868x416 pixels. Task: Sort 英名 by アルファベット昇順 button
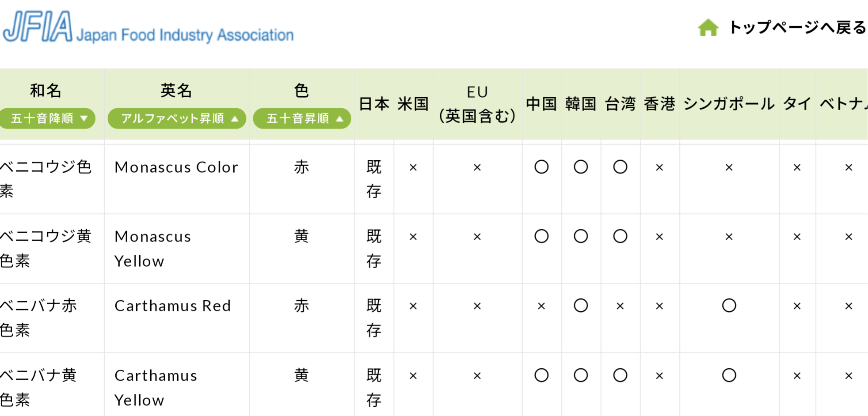(x=177, y=118)
